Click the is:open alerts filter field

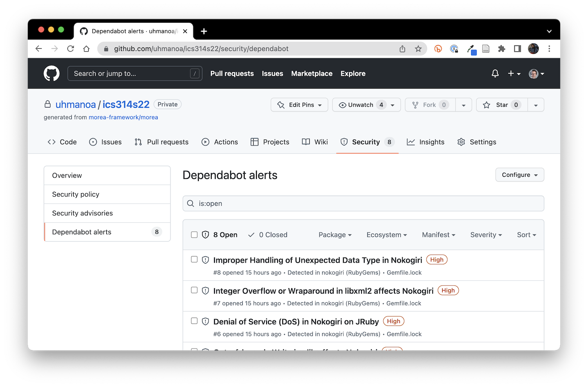[x=363, y=203]
